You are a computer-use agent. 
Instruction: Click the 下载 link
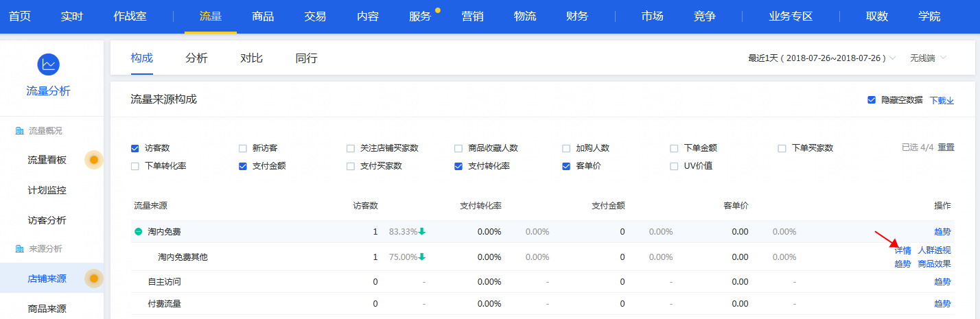[942, 100]
